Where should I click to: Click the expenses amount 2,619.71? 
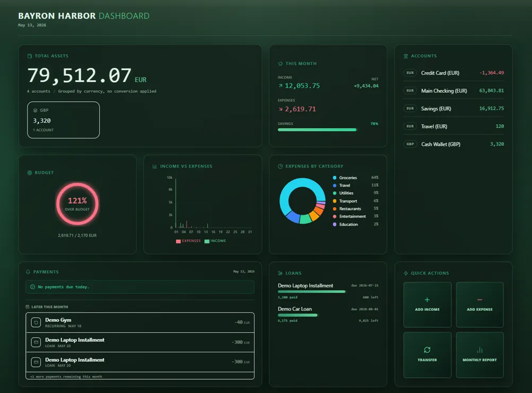coord(300,109)
